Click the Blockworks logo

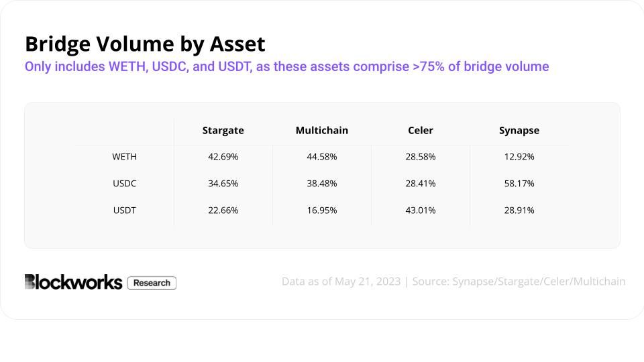click(x=73, y=282)
